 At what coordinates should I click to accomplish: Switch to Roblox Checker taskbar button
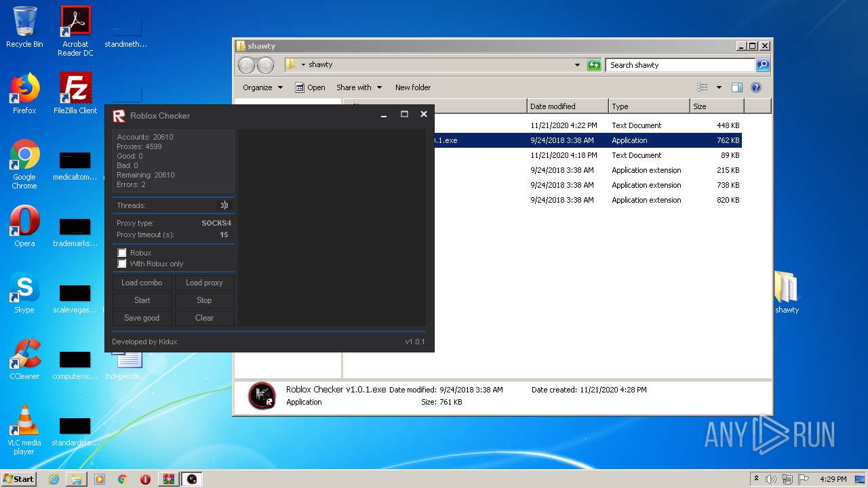pyautogui.click(x=192, y=479)
